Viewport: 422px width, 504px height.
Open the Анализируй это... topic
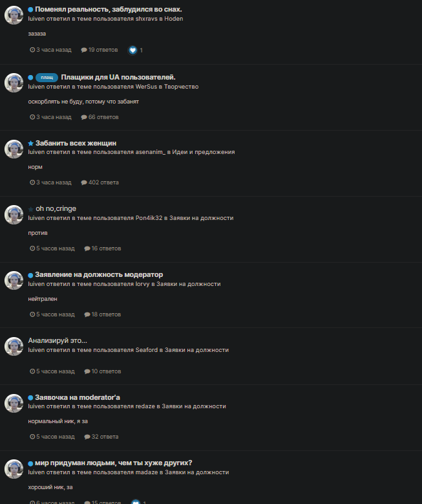[58, 340]
